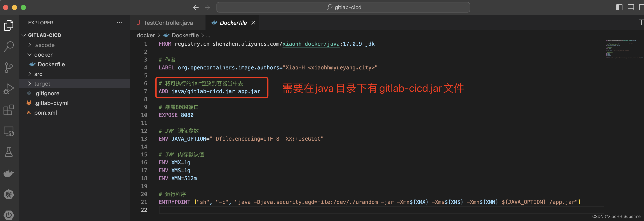Click the docker breadcrumb segment

click(x=146, y=36)
